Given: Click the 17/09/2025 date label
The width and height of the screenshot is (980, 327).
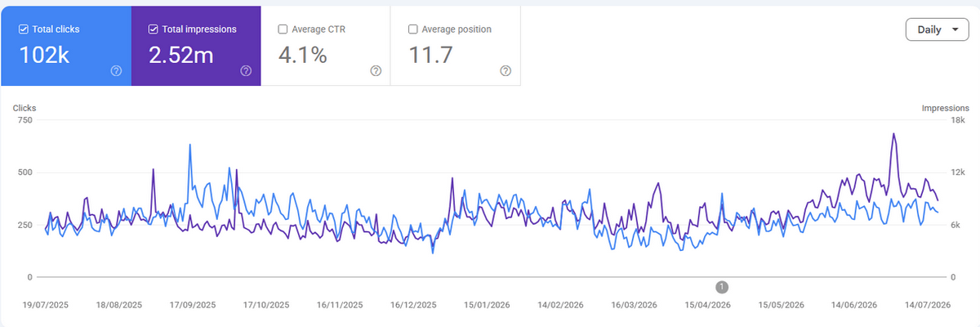Looking at the screenshot, I should pos(193,304).
